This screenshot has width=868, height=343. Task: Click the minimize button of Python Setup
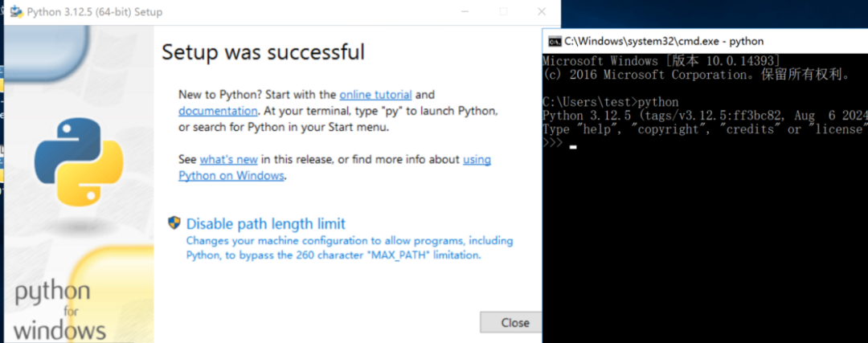pos(465,11)
